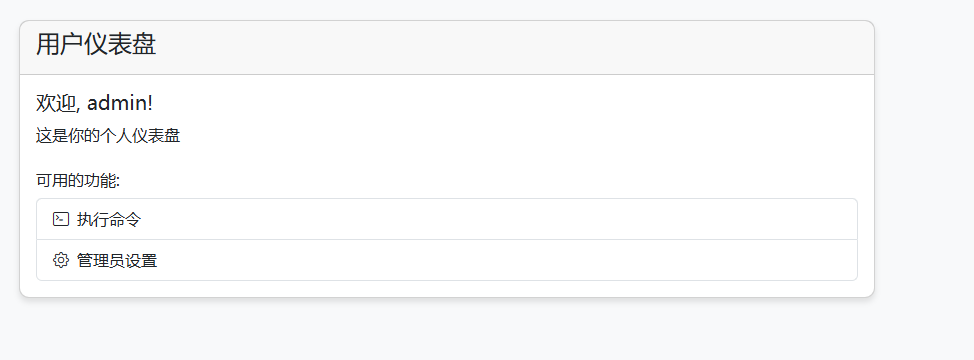Image resolution: width=974 pixels, height=360 pixels.
Task: Click the 用户仪表盘 card heading
Action: (96, 45)
